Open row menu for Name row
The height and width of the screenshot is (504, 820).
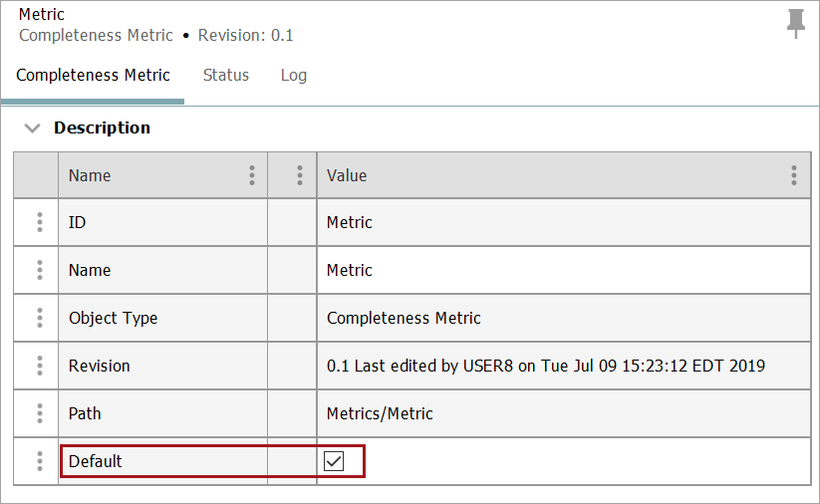point(40,270)
